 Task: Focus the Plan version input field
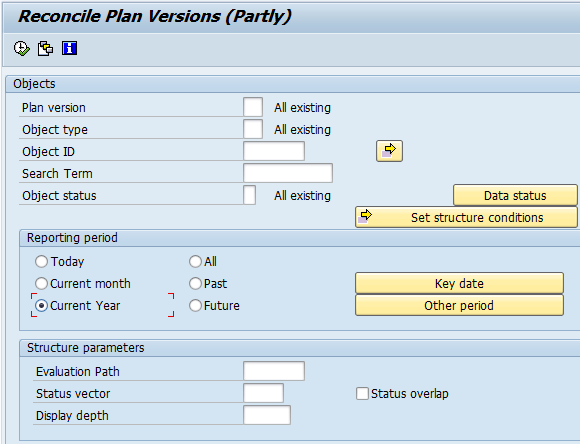pyautogui.click(x=253, y=107)
